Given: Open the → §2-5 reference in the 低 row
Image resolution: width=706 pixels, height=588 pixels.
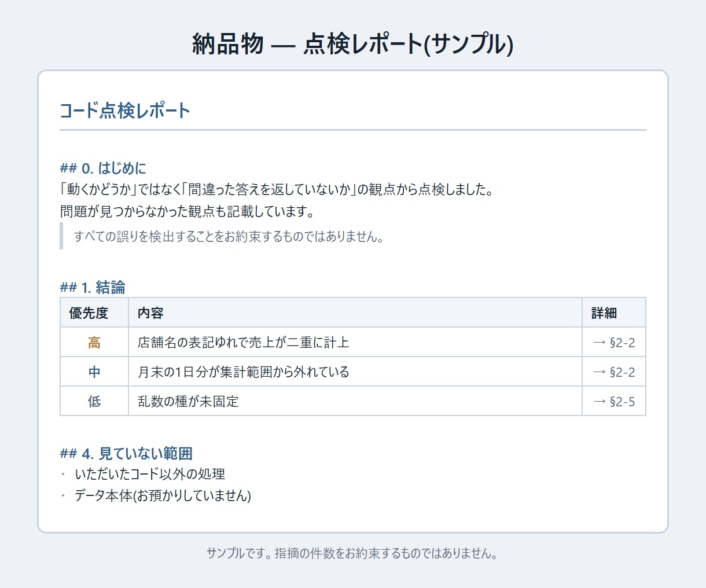Looking at the screenshot, I should point(614,402).
